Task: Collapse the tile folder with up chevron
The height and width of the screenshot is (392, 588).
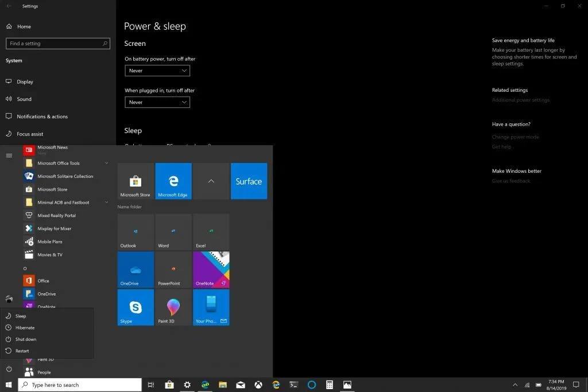Action: pyautogui.click(x=211, y=181)
